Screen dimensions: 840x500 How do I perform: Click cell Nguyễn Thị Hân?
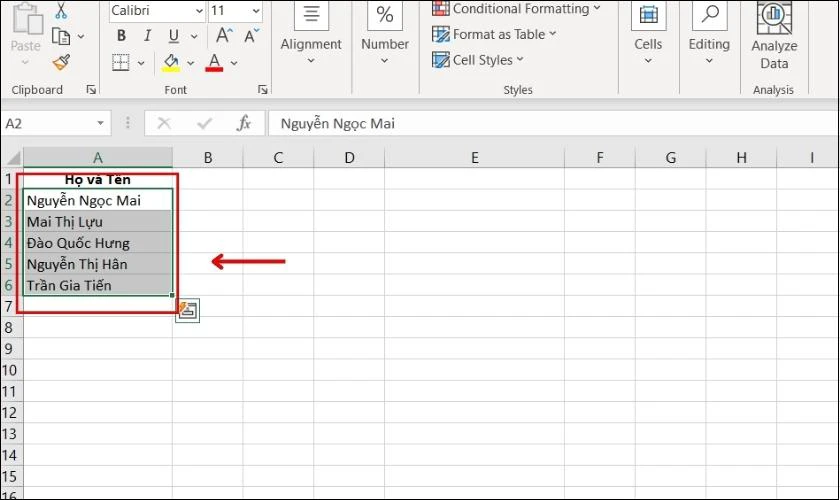[x=98, y=264]
